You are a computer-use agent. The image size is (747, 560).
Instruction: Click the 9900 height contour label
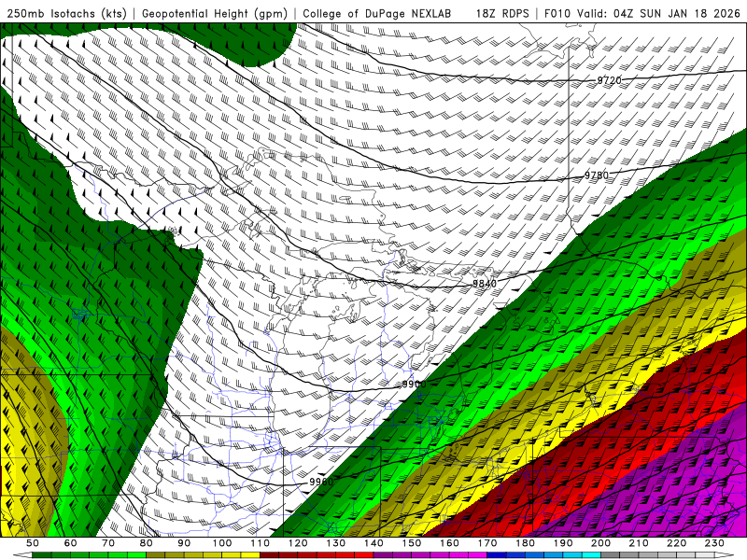[415, 385]
